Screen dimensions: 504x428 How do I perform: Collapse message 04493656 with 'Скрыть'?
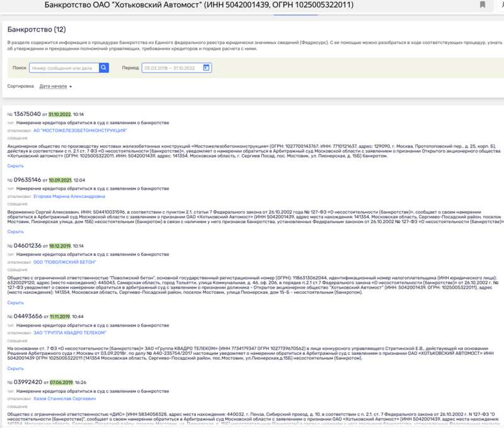pyautogui.click(x=15, y=369)
